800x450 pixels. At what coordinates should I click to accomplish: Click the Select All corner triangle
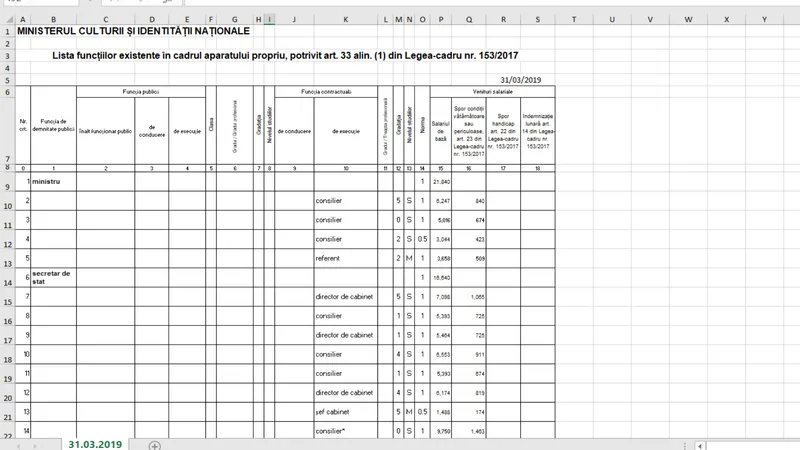pos(9,19)
